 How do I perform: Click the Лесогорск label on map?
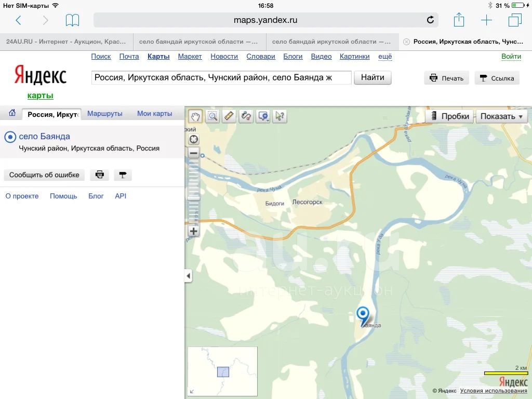coord(307,202)
